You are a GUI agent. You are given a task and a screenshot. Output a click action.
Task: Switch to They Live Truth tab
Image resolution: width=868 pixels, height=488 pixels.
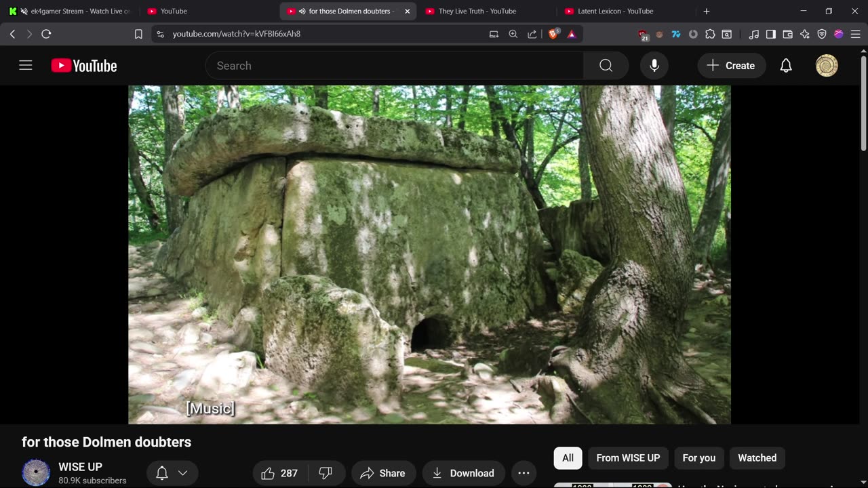point(486,12)
